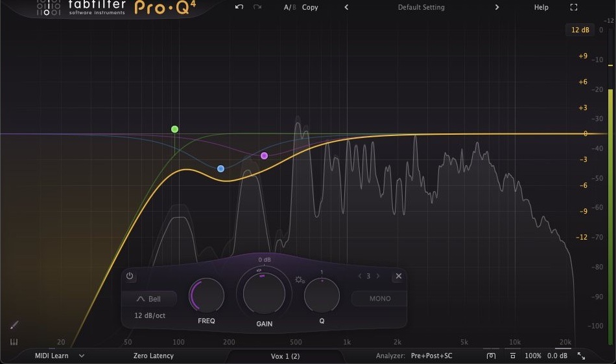The image size is (616, 364).
Task: Click the FabFilter Pro-Q 4 logo
Action: [116, 8]
